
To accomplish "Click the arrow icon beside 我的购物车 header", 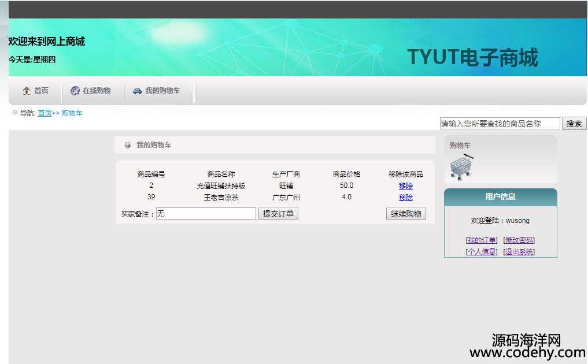I will pos(128,145).
